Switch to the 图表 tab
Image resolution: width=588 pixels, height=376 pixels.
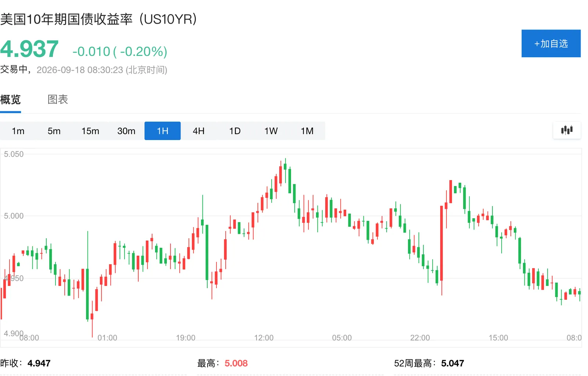pos(58,99)
